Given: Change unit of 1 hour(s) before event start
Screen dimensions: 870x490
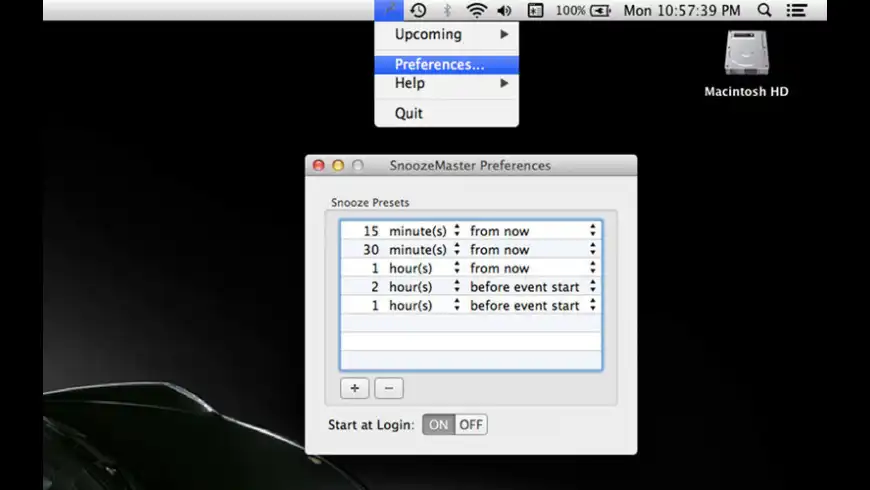Looking at the screenshot, I should point(424,305).
